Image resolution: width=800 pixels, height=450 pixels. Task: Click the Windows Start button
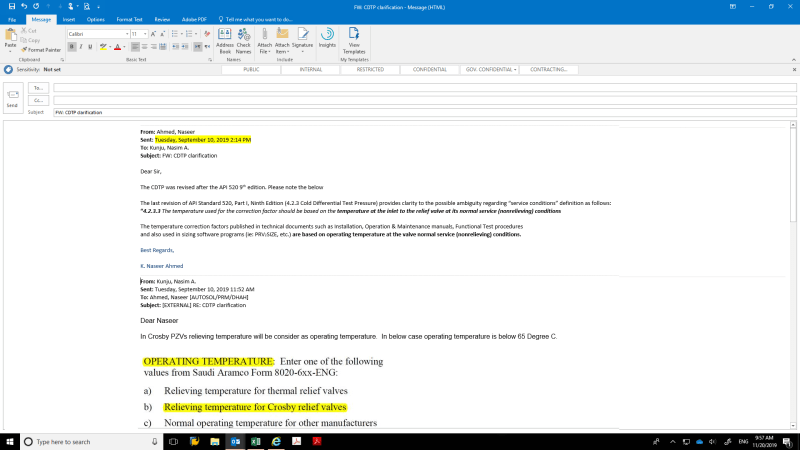pos(10,441)
